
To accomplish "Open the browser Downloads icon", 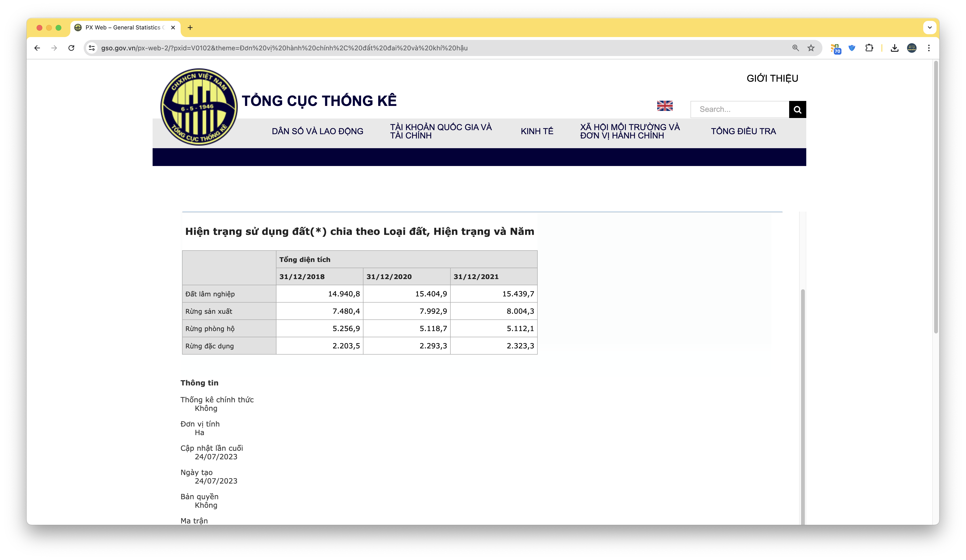I will 894,48.
